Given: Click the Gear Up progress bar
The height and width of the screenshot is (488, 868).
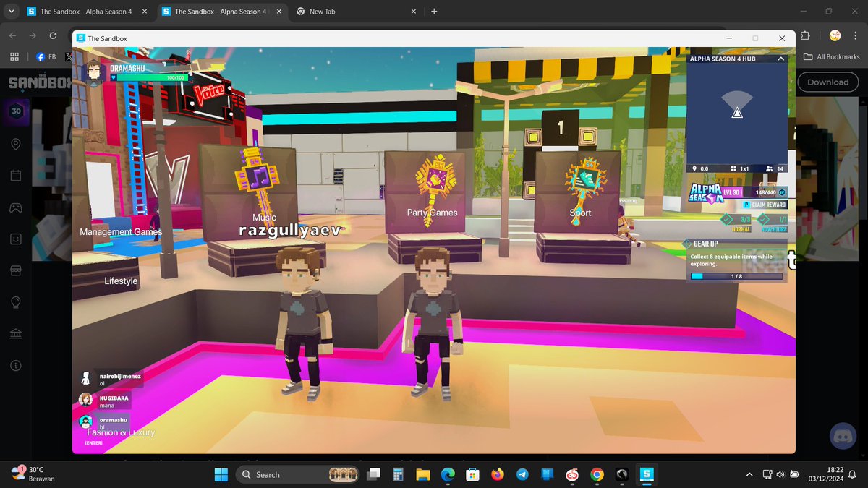Looking at the screenshot, I should (x=736, y=276).
